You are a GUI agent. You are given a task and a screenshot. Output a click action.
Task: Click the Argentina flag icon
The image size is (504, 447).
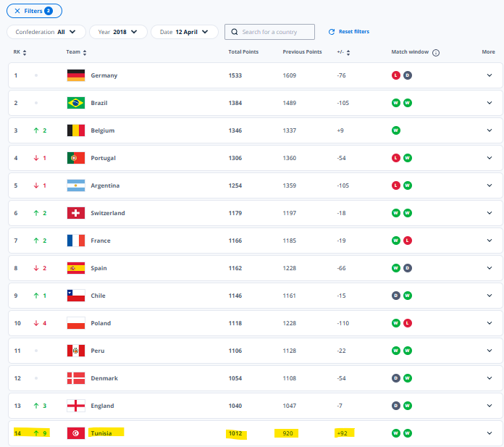[76, 185]
